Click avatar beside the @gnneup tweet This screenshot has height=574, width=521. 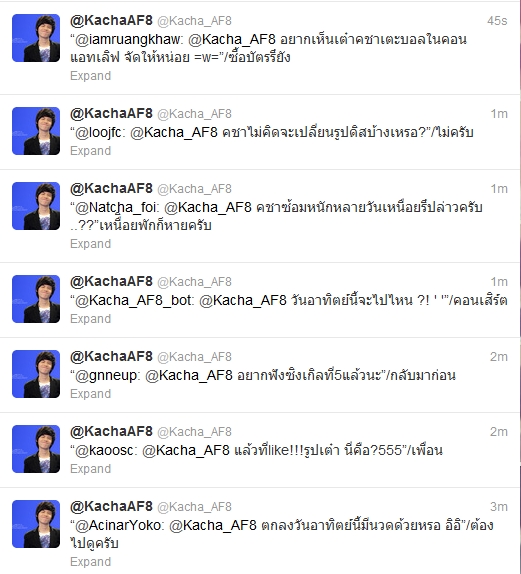[36, 374]
